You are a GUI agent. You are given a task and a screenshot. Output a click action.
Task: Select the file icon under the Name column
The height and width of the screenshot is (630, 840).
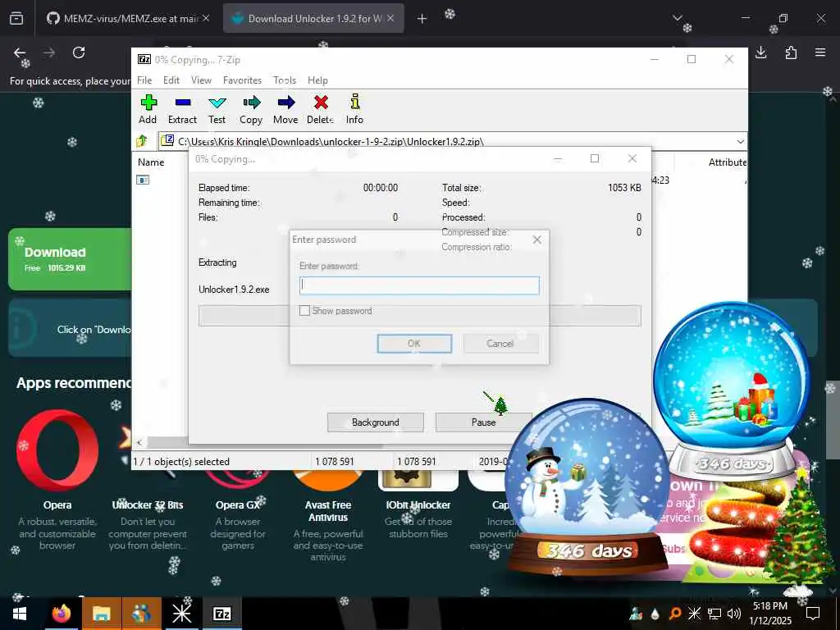143,180
